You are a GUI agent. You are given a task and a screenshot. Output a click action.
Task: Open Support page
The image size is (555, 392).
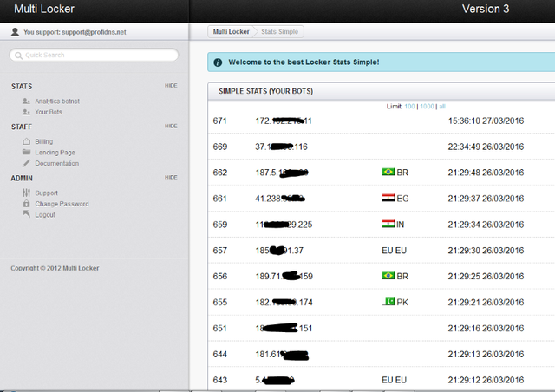click(46, 193)
